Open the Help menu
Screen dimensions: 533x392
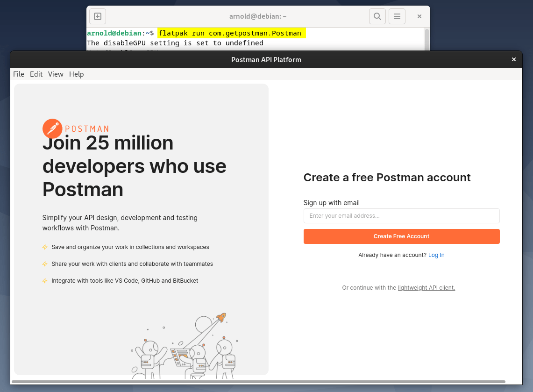tap(76, 74)
